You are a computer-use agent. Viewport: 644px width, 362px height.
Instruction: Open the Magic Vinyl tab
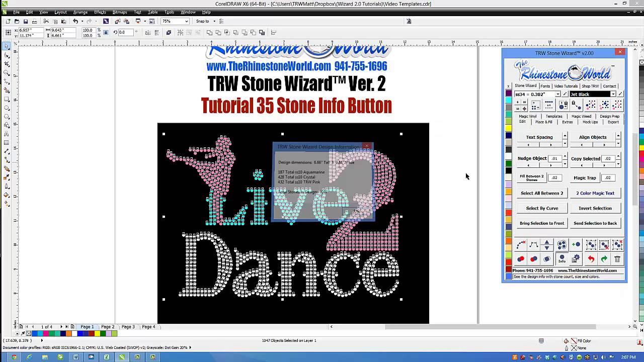[x=528, y=116]
